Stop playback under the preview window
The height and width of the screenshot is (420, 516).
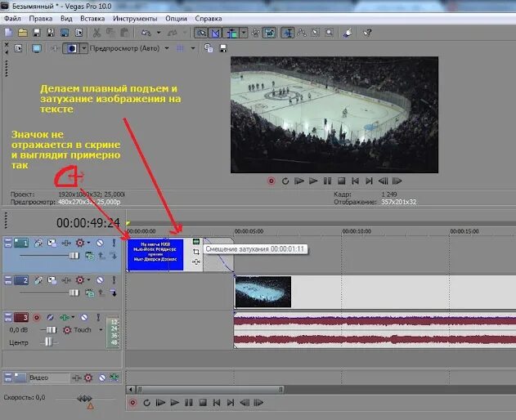click(x=341, y=181)
